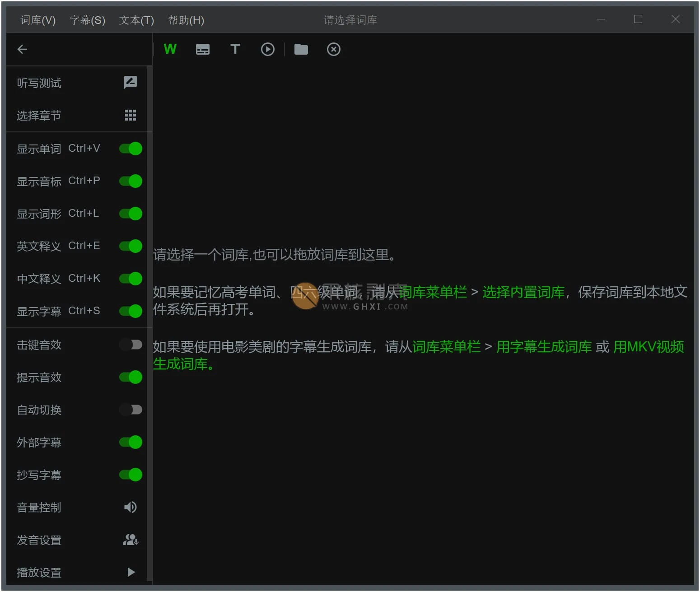This screenshot has width=700, height=592.
Task: Open the 发音设置 pronunciation settings
Action: coord(130,540)
